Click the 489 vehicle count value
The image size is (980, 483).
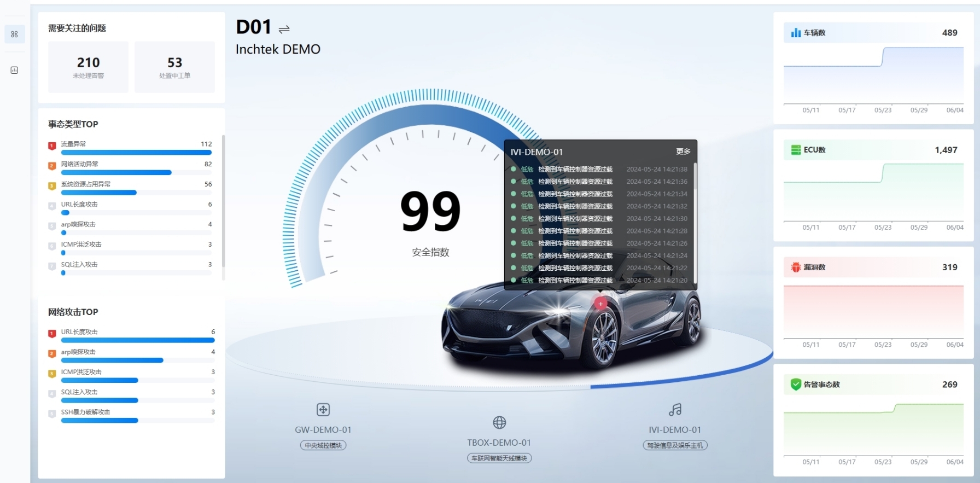click(949, 33)
